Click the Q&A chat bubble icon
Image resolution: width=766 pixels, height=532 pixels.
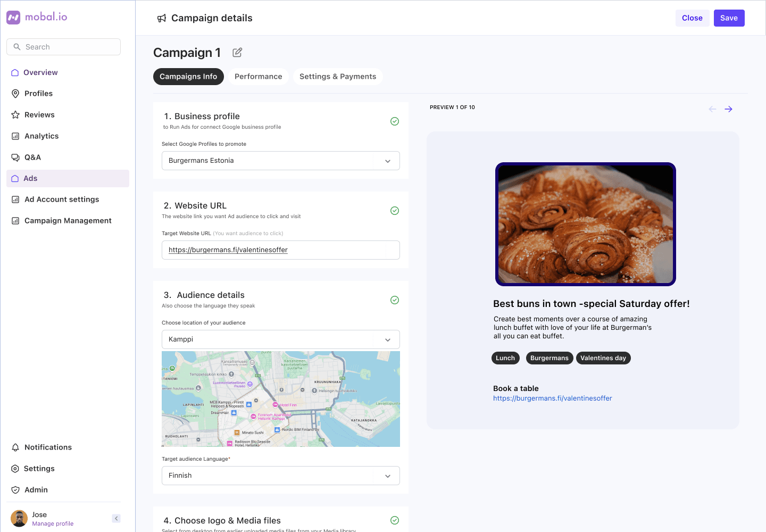tap(15, 157)
